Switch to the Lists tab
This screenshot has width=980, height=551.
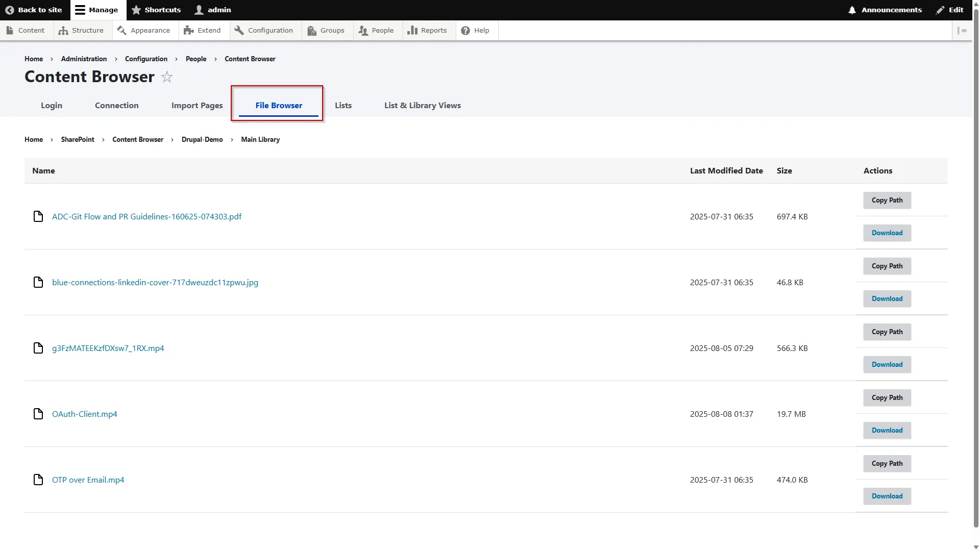(343, 105)
